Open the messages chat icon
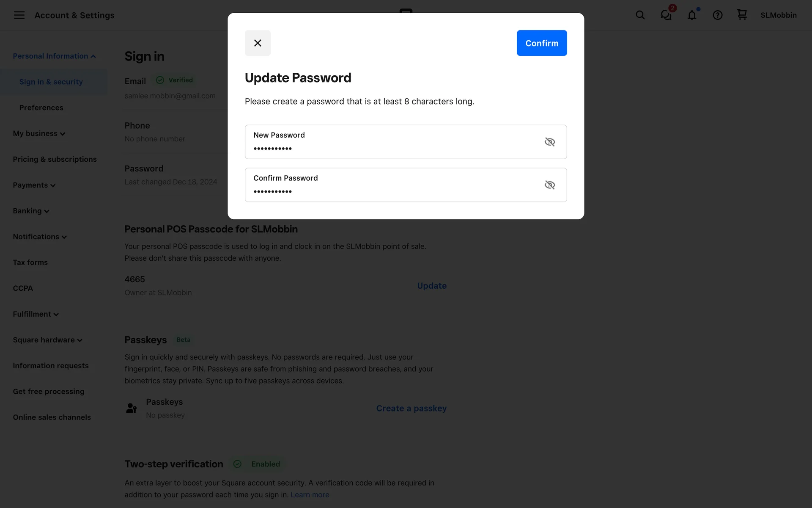Viewport: 812px width, 508px height. [x=666, y=15]
